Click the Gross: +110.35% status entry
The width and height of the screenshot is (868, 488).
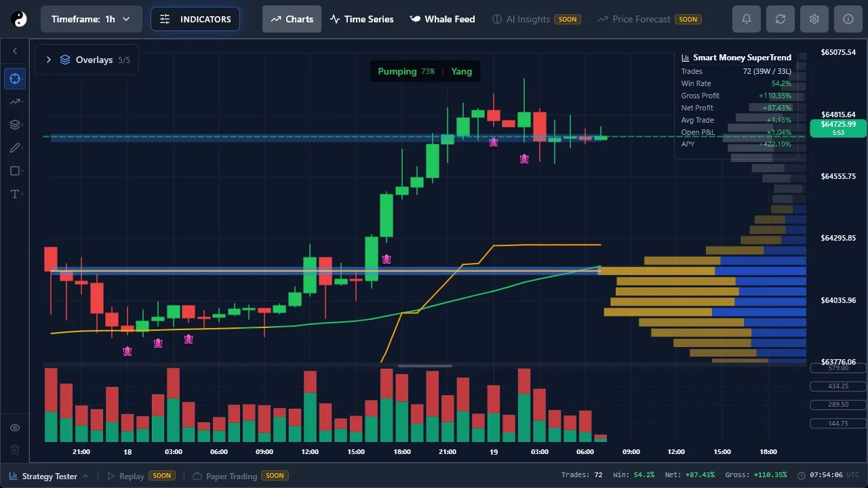(x=756, y=475)
